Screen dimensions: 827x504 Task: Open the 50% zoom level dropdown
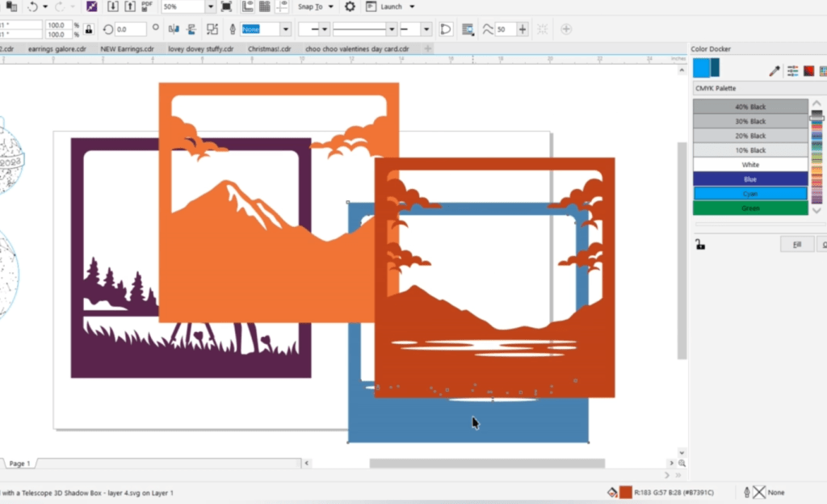click(210, 6)
